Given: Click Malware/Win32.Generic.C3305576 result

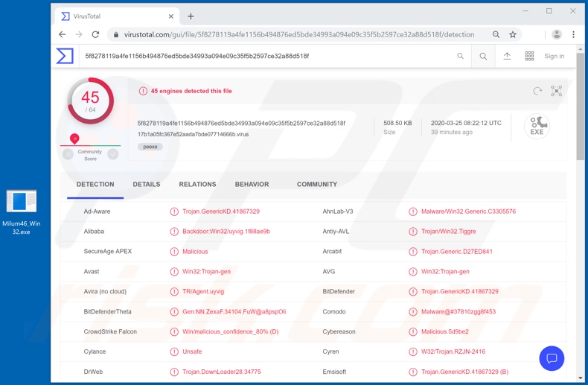Looking at the screenshot, I should tap(468, 211).
